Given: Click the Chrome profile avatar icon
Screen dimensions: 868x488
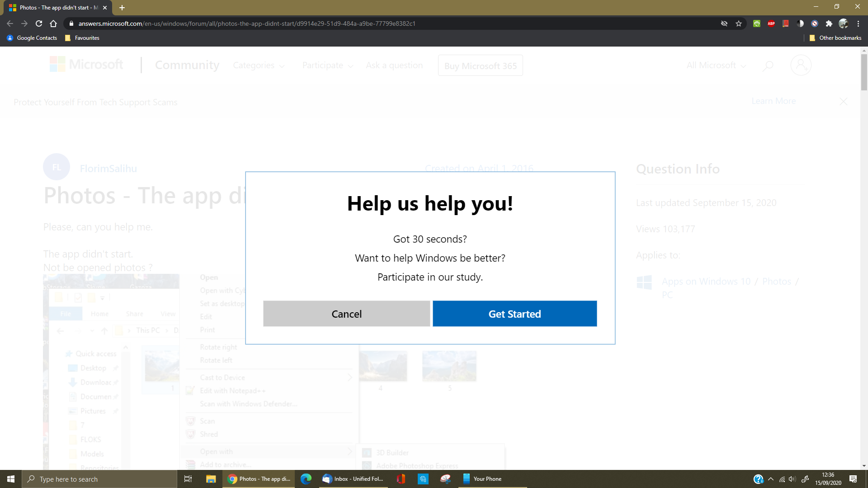Looking at the screenshot, I should 844,23.
